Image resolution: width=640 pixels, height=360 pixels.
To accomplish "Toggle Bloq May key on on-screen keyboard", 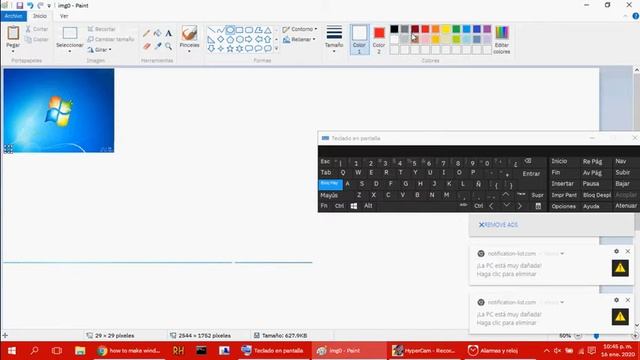I will pyautogui.click(x=330, y=184).
